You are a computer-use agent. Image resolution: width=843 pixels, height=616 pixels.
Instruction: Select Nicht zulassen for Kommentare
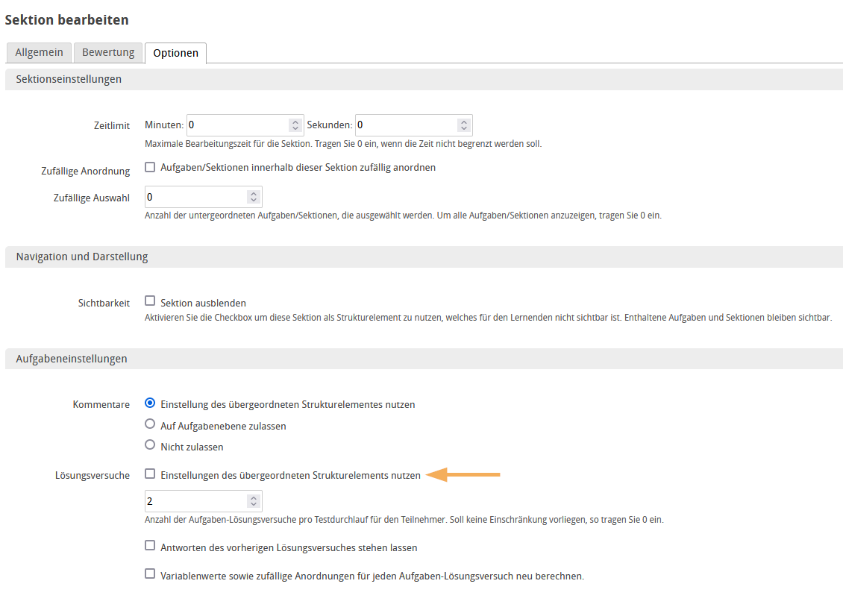coord(149,446)
